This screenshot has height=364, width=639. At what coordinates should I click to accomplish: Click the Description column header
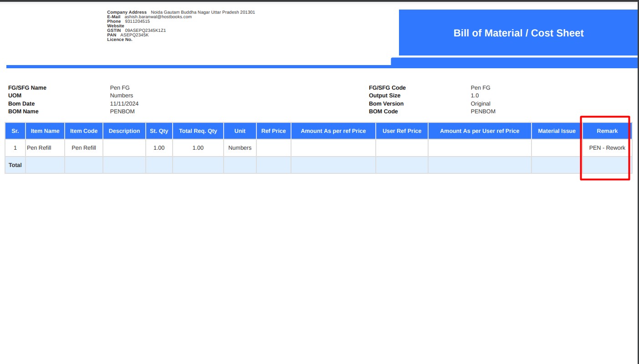click(x=124, y=131)
